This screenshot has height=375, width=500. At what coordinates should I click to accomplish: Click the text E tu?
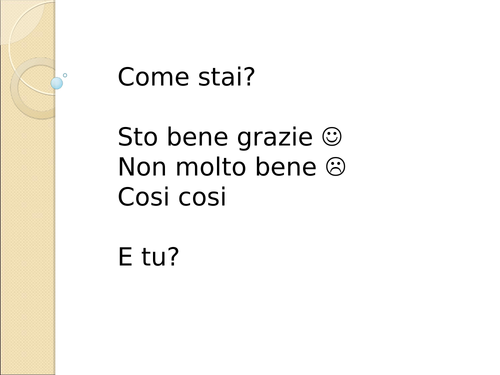[148, 257]
